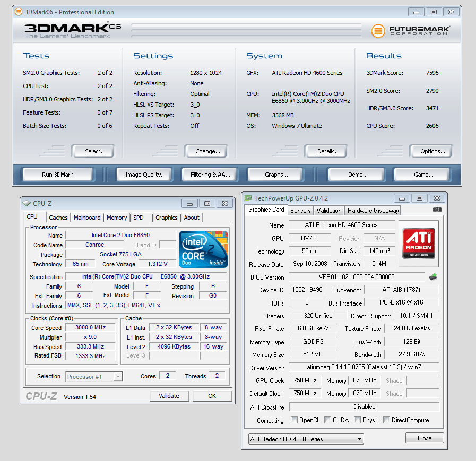Click the Driver Version field in GPU-Z
The height and width of the screenshot is (461, 476).
[364, 367]
